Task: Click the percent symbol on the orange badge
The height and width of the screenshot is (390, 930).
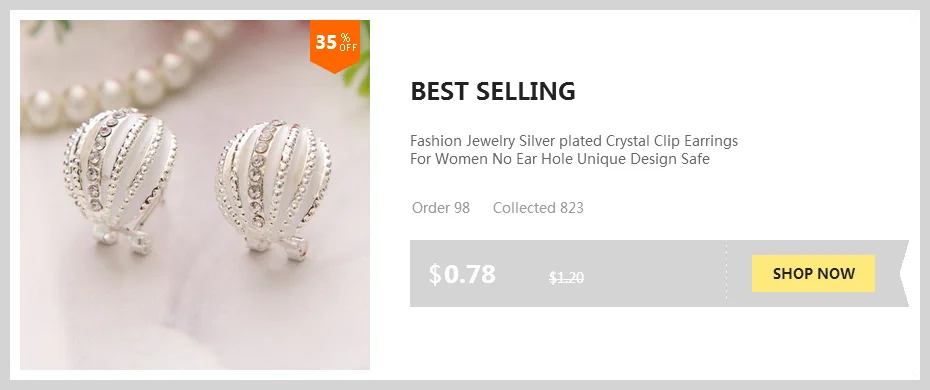Action: tap(345, 37)
